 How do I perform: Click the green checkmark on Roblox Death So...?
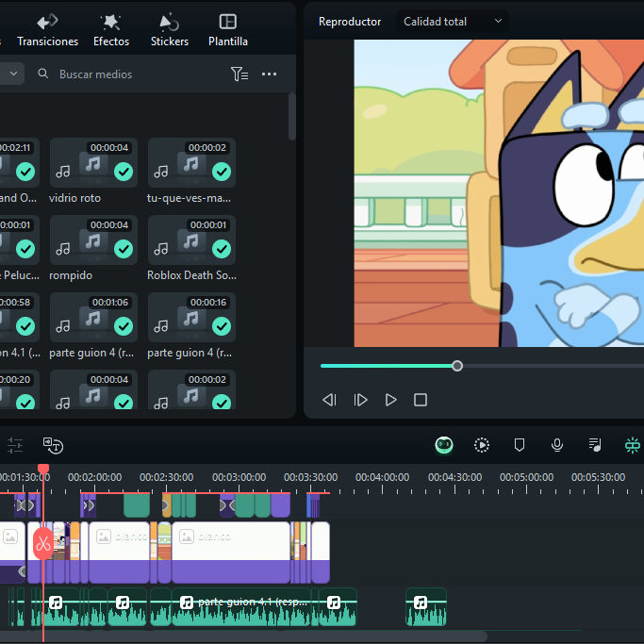[x=222, y=249]
